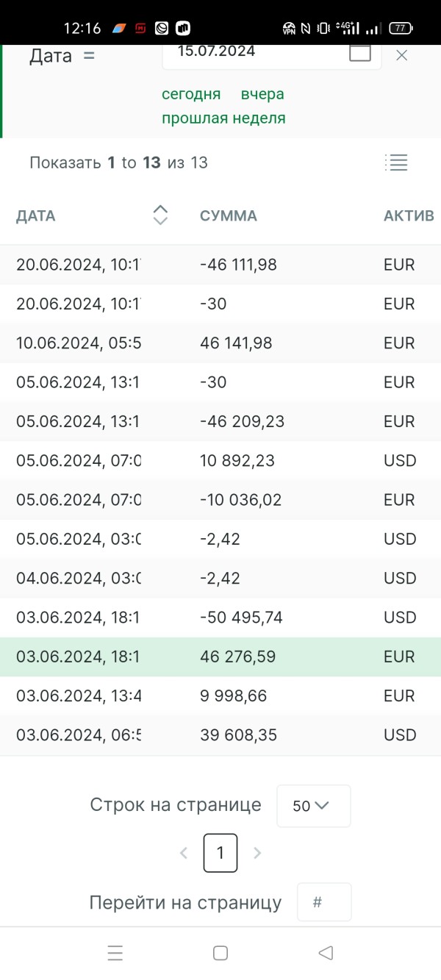Click the "сегодня" quick filter link

pyautogui.click(x=191, y=94)
